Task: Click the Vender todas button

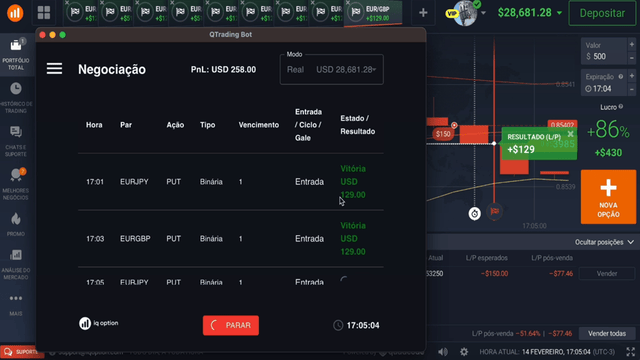Action: click(x=607, y=333)
